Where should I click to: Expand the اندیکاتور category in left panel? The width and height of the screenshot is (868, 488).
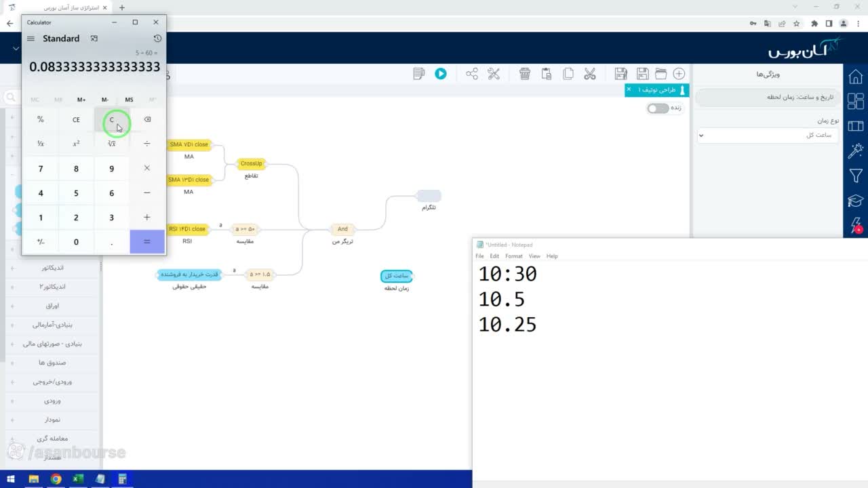pos(53,268)
